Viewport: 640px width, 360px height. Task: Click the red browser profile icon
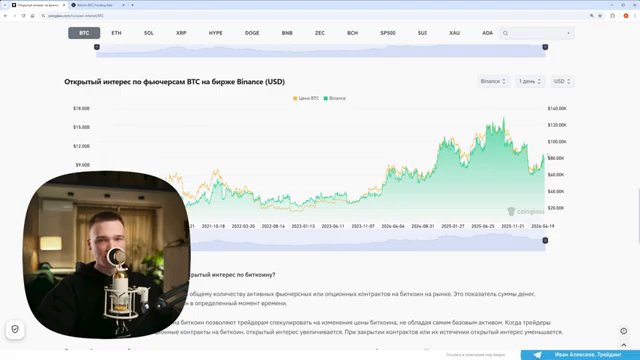click(626, 16)
